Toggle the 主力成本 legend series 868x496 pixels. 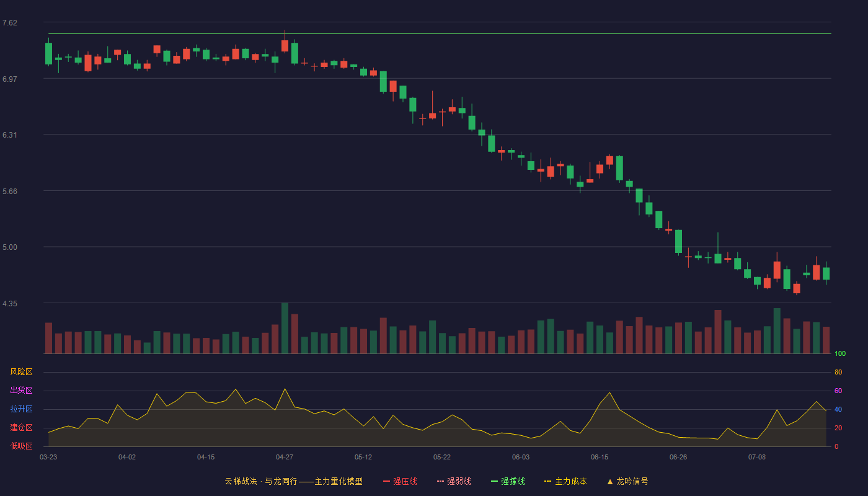(x=565, y=481)
